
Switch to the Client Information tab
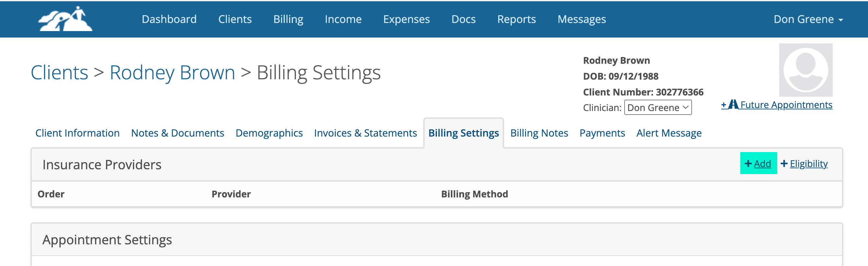[77, 133]
